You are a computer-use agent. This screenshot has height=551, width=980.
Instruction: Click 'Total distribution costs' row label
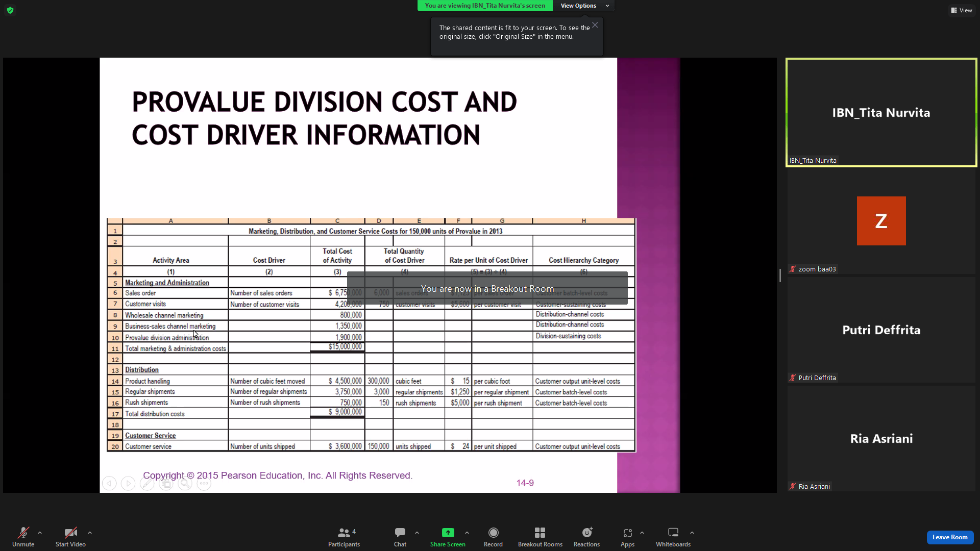(155, 414)
